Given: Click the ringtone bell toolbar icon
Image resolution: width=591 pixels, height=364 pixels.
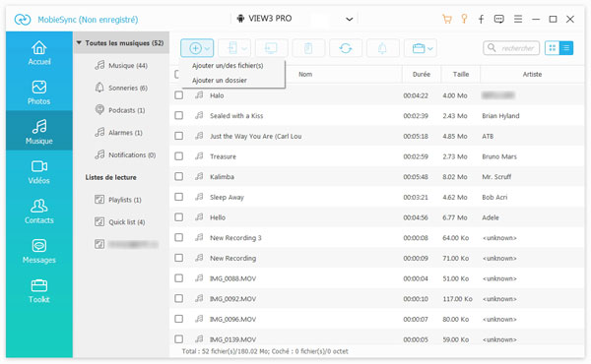Looking at the screenshot, I should click(x=382, y=48).
